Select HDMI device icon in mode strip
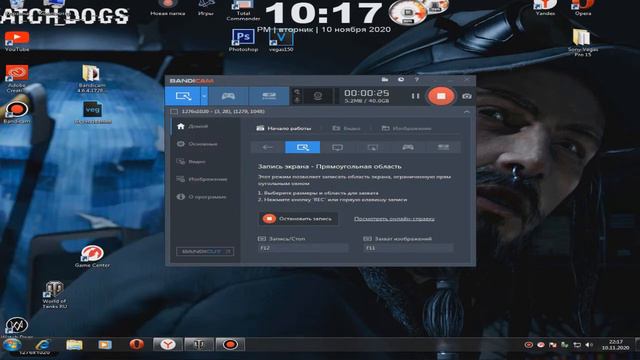Viewport: 640px width, 360px height. pyautogui.click(x=443, y=147)
